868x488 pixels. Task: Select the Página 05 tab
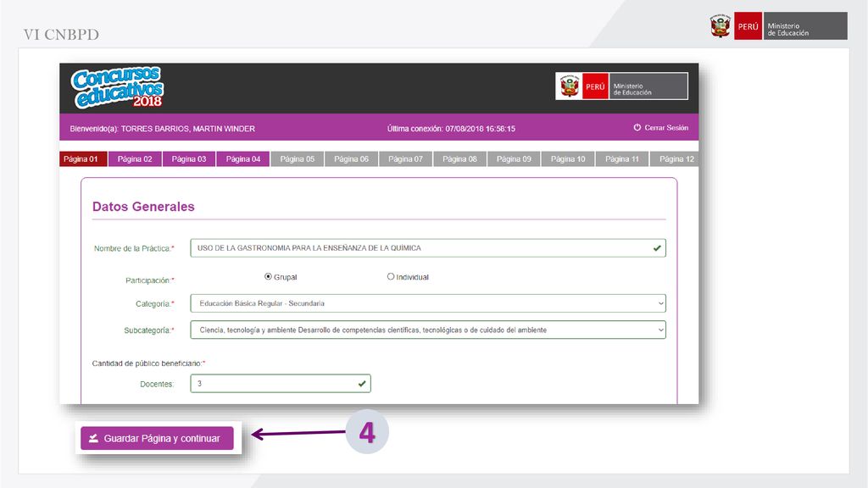click(298, 158)
